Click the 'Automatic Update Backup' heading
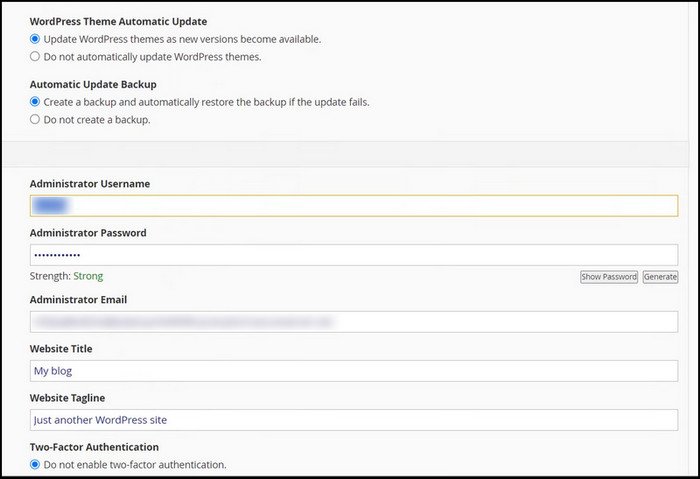The width and height of the screenshot is (700, 479). tap(93, 84)
